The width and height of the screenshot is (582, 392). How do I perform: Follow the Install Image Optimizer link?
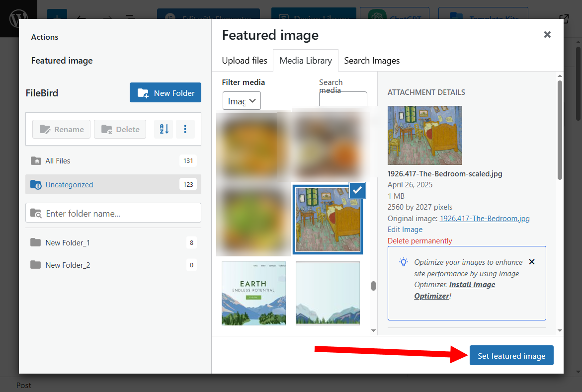point(455,290)
